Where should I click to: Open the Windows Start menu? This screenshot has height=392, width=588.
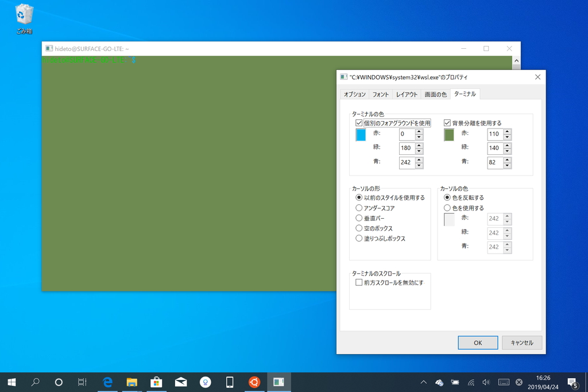point(11,382)
